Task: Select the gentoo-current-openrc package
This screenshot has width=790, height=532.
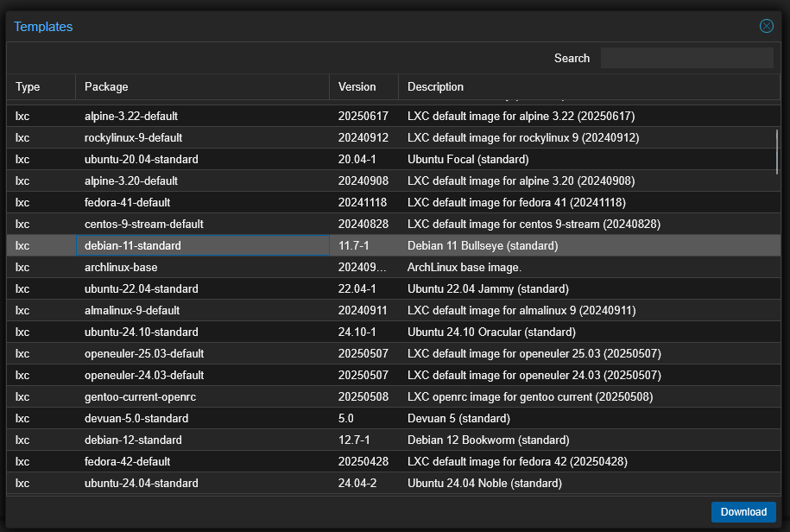Action: (x=140, y=397)
